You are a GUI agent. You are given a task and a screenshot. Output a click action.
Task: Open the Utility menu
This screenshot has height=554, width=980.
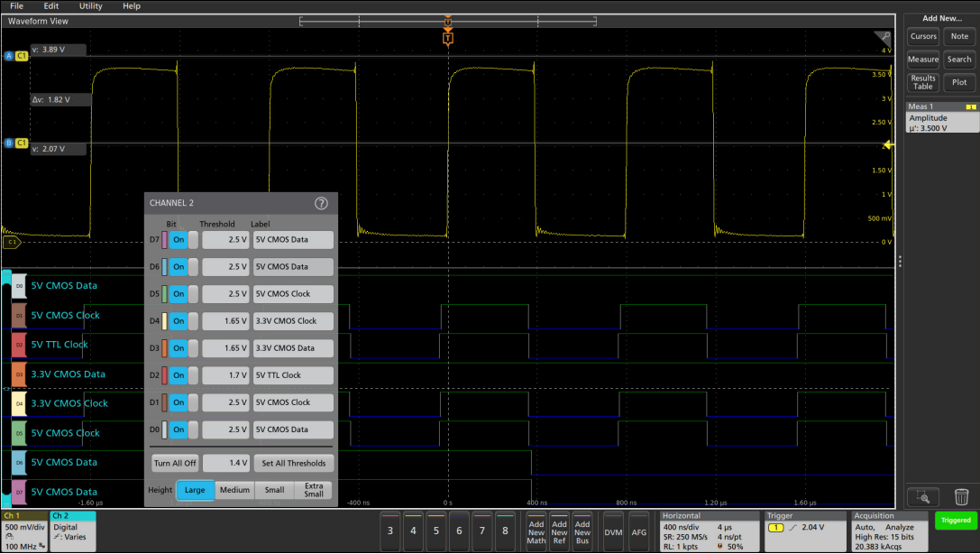pos(90,6)
